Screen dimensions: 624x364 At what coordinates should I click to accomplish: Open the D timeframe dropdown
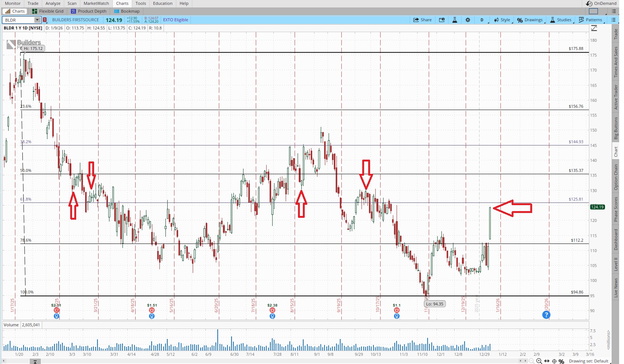point(482,20)
